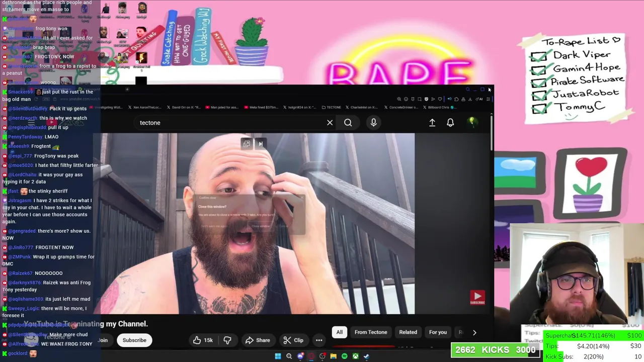Screen dimensions: 644x362
Task: Open the browser main menu icon
Action: pos(488,99)
